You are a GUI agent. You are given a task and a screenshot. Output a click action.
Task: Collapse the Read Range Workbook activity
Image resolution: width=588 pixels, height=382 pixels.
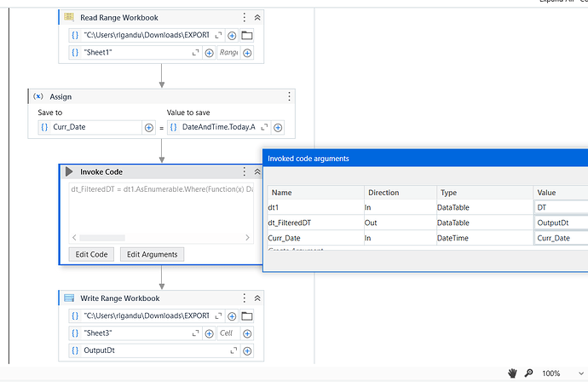coord(257,17)
